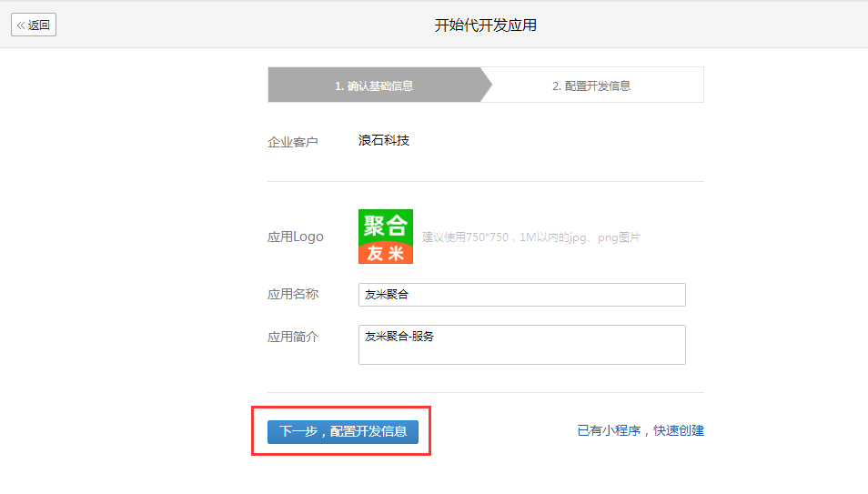Click the 应用Logo field label

(x=295, y=237)
